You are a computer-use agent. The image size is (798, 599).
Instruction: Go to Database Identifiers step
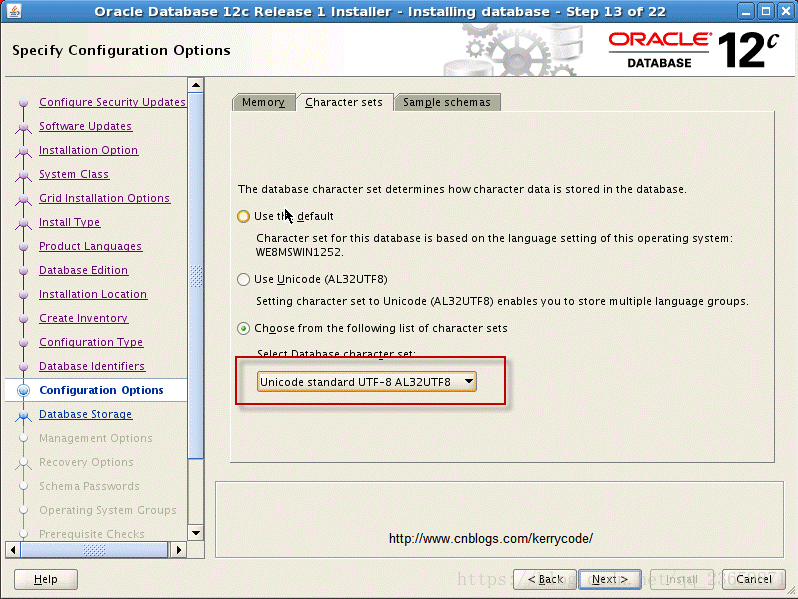(92, 366)
